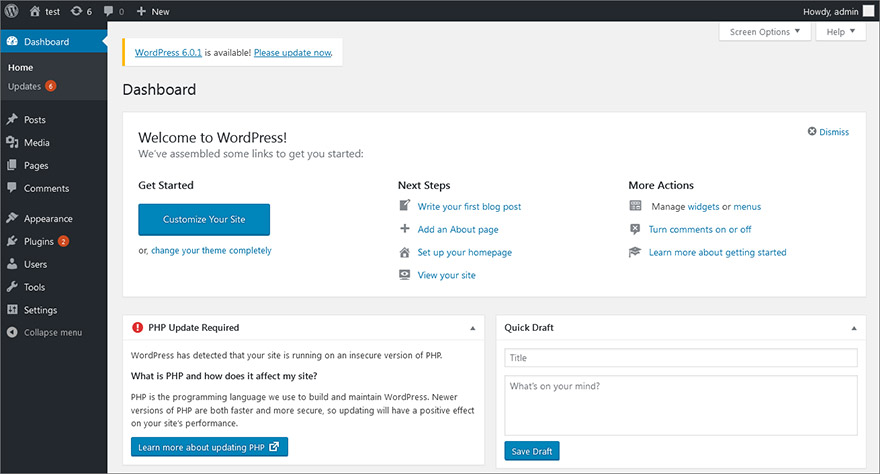Screen dimensions: 880x474
Task: Open the widgets link
Action: coord(703,206)
